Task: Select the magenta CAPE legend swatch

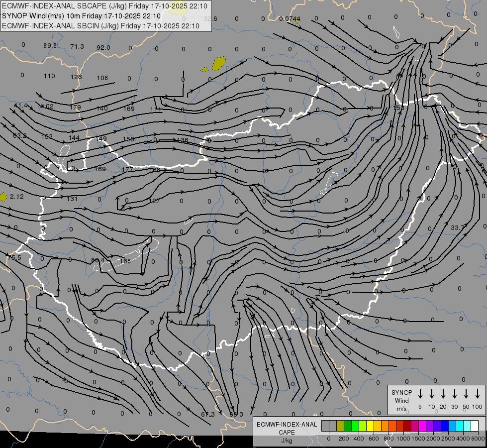Action: [422, 426]
